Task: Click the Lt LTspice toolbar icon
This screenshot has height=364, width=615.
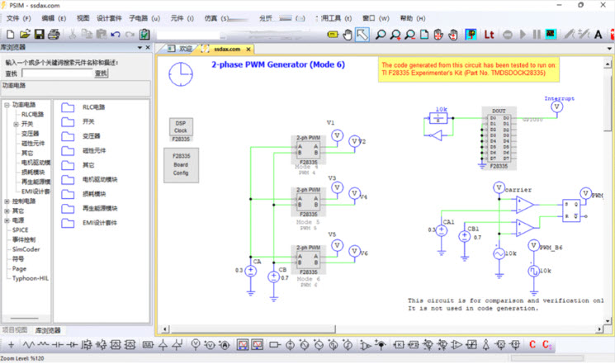Action: (x=489, y=34)
